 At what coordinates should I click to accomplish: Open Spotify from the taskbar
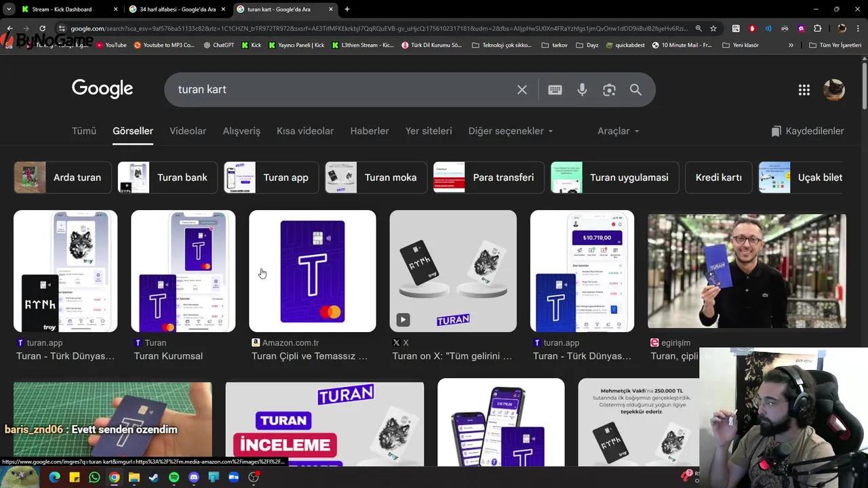click(x=174, y=477)
